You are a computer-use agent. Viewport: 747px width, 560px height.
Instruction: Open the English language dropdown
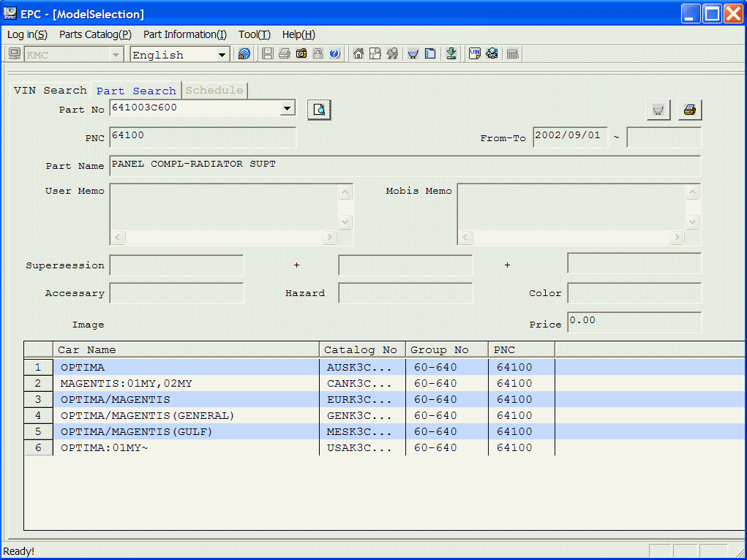point(222,55)
